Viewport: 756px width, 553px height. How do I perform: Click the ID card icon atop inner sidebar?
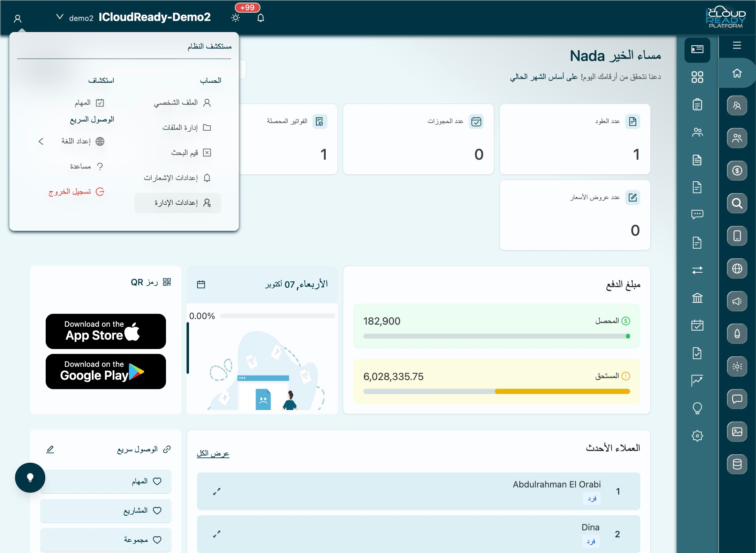click(x=697, y=50)
